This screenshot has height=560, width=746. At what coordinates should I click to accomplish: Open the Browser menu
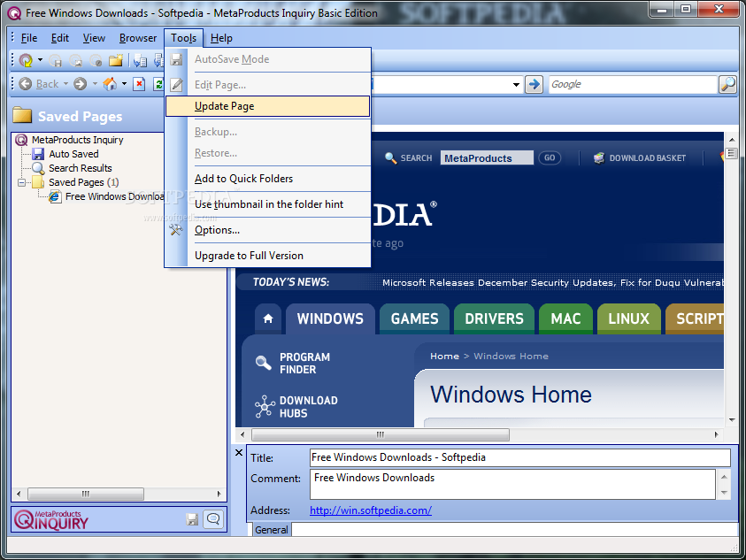(138, 38)
